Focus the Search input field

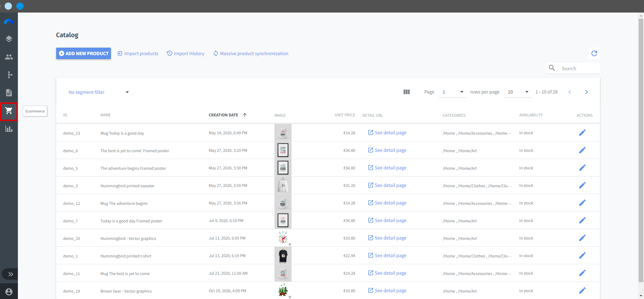point(580,68)
